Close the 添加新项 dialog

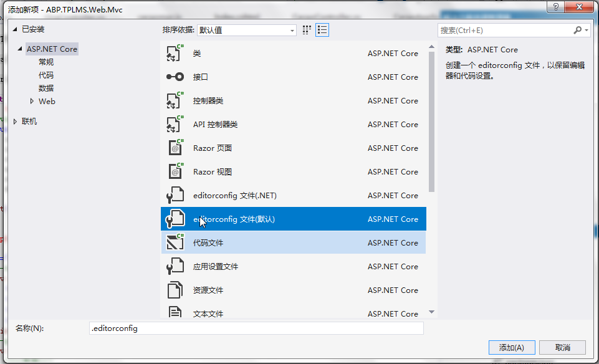580,7
